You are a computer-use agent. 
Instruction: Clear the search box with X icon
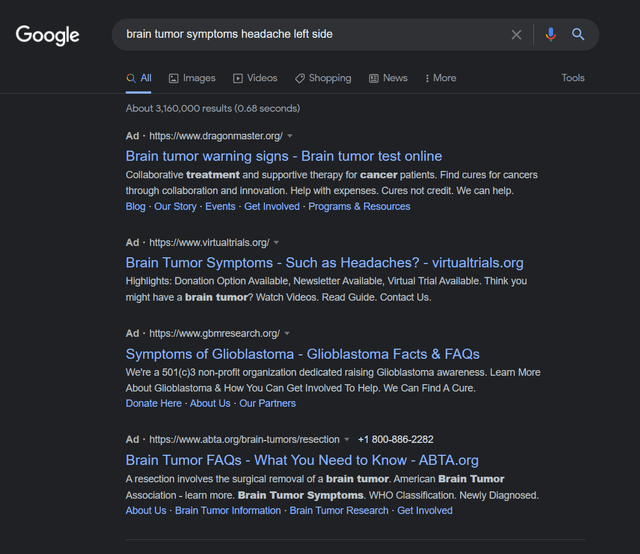pyautogui.click(x=516, y=34)
